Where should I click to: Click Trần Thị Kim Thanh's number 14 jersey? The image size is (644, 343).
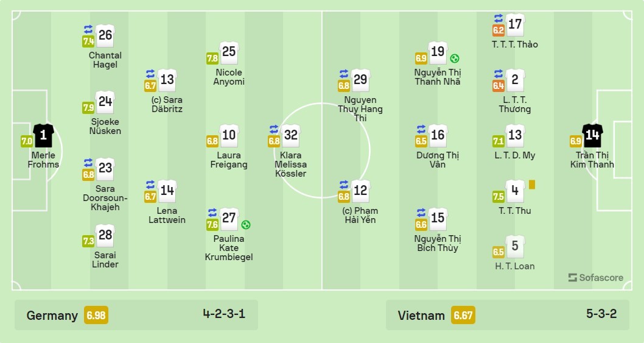coord(592,135)
